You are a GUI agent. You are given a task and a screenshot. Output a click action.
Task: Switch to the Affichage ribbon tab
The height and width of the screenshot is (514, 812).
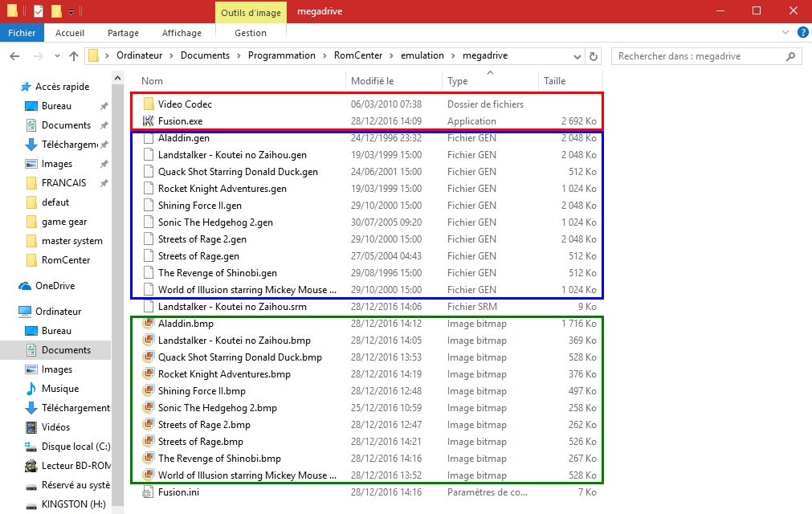182,33
